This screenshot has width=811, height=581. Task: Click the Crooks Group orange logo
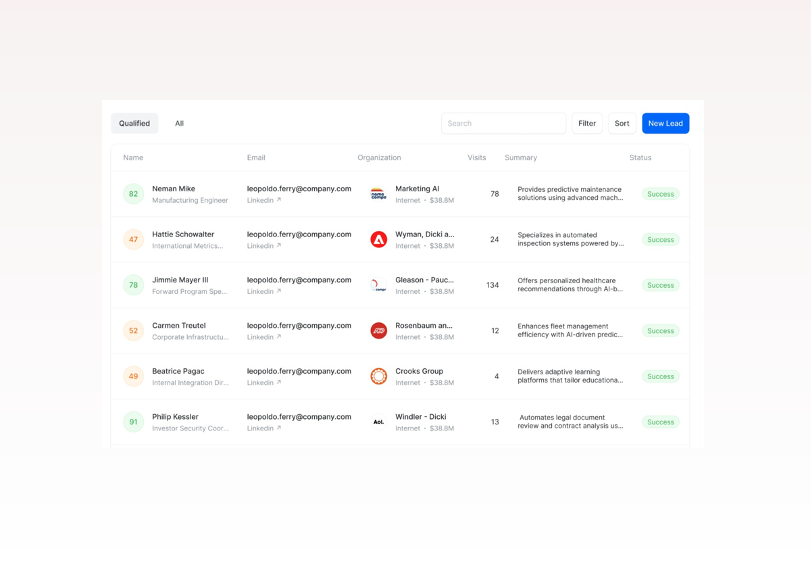378,376
